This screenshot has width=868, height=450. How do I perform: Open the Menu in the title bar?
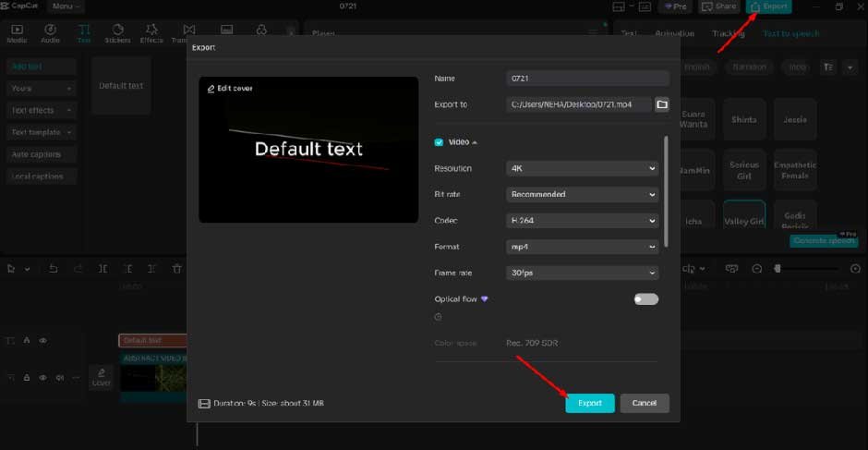64,6
